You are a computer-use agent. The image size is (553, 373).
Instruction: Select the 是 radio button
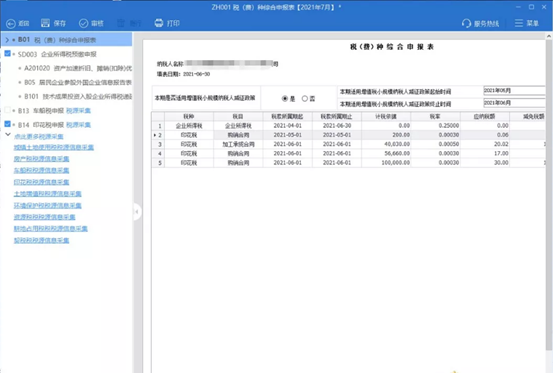click(285, 99)
